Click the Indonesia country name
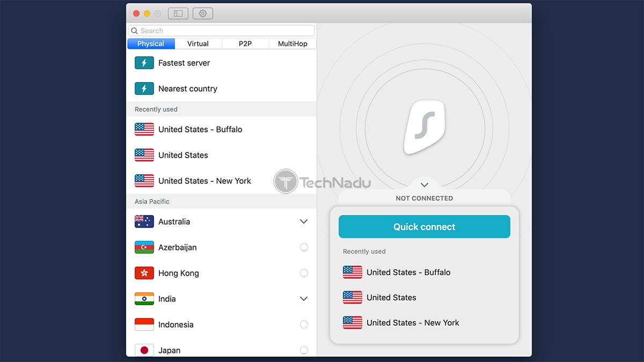Screen dimensions: 644x362 [x=176, y=324]
